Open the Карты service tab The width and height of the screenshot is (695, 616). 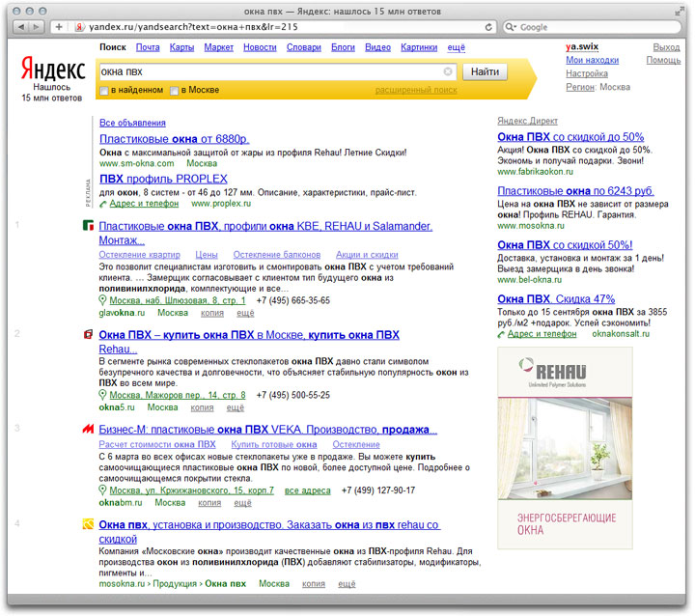point(181,46)
